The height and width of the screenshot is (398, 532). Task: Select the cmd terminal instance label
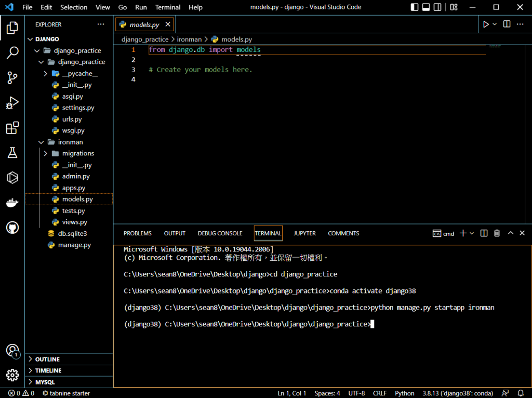point(443,233)
